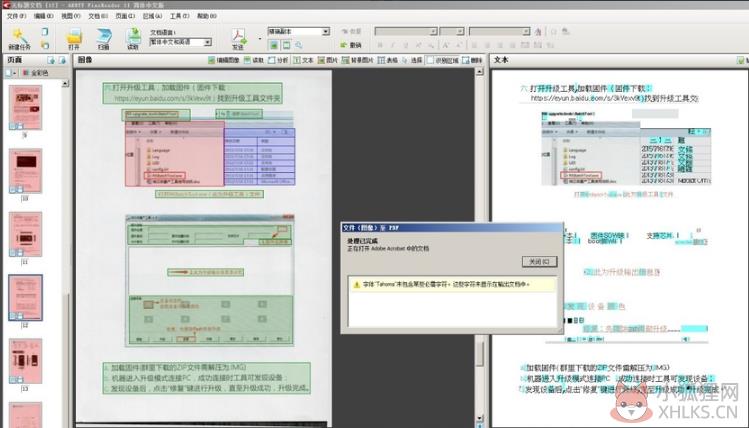Click second icon in Pages panel header
This screenshot has width=749, height=428.
click(x=62, y=60)
